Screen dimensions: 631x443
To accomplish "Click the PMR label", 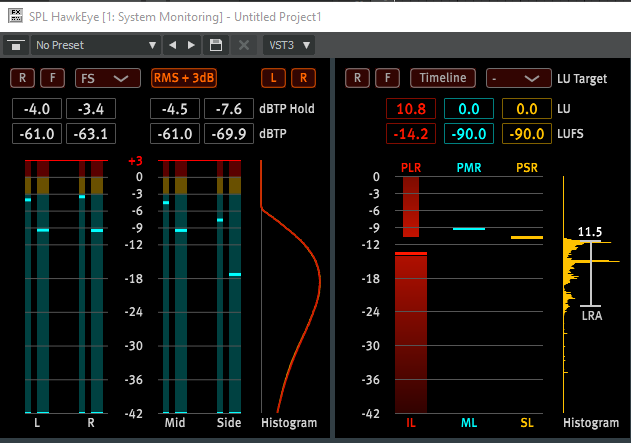I will click(x=469, y=168).
